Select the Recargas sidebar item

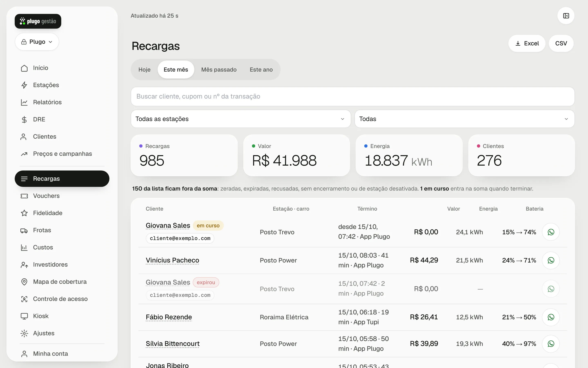click(62, 179)
